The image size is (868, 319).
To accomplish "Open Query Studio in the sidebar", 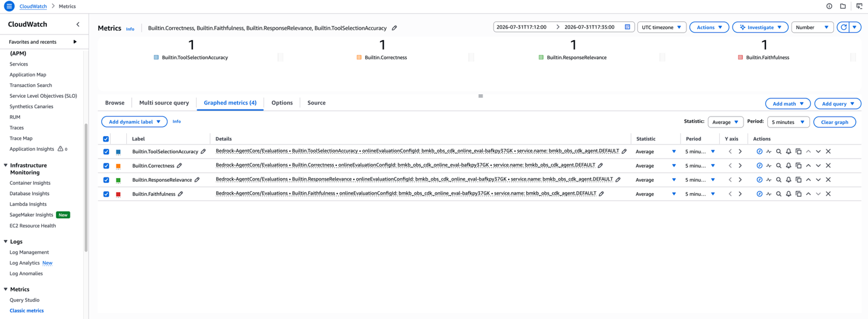I will point(24,300).
